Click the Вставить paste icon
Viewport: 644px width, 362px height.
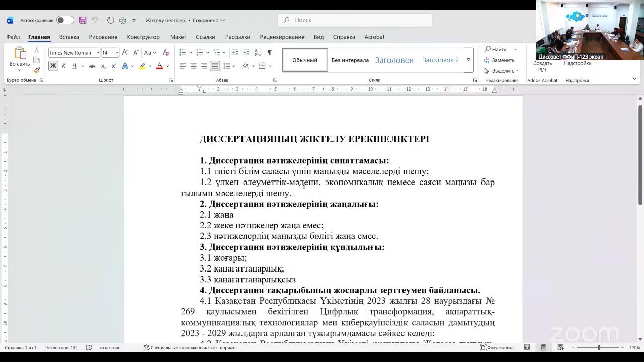tap(20, 53)
